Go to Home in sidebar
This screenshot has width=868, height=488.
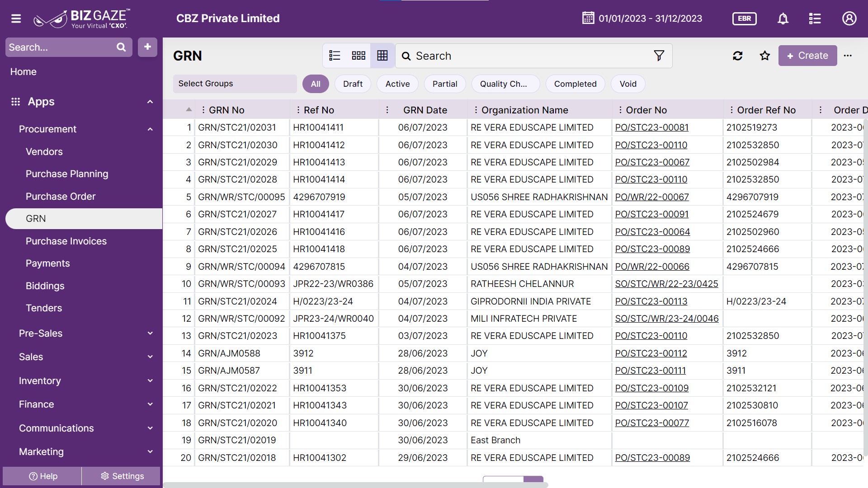pos(24,72)
